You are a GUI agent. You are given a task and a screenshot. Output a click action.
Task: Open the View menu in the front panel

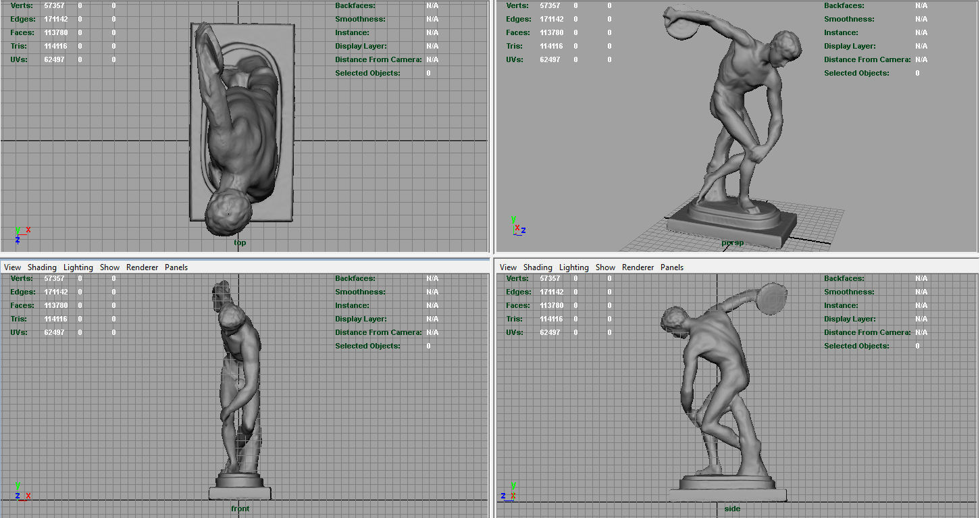[12, 267]
